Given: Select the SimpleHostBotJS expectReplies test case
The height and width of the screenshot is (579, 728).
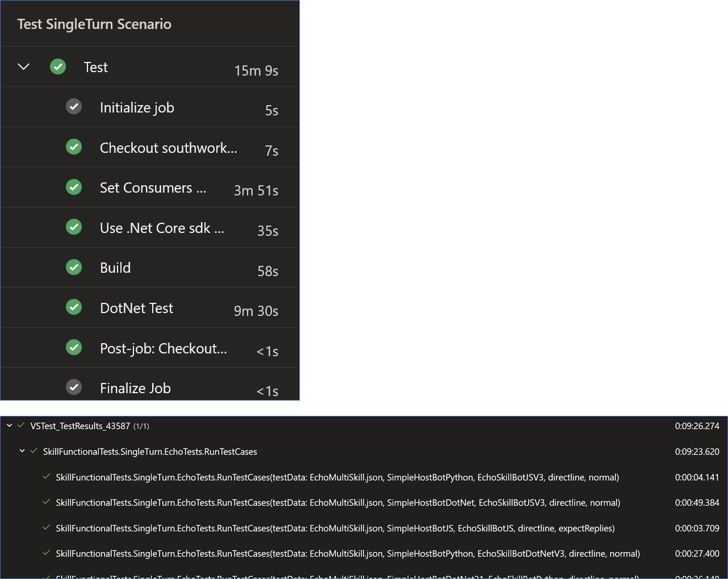Looking at the screenshot, I should pyautogui.click(x=335, y=528).
